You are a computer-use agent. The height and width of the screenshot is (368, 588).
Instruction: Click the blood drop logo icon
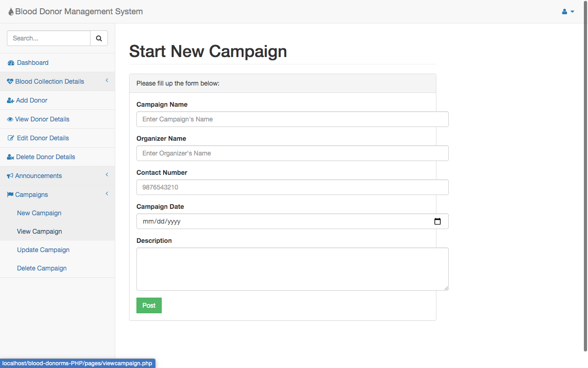11,12
